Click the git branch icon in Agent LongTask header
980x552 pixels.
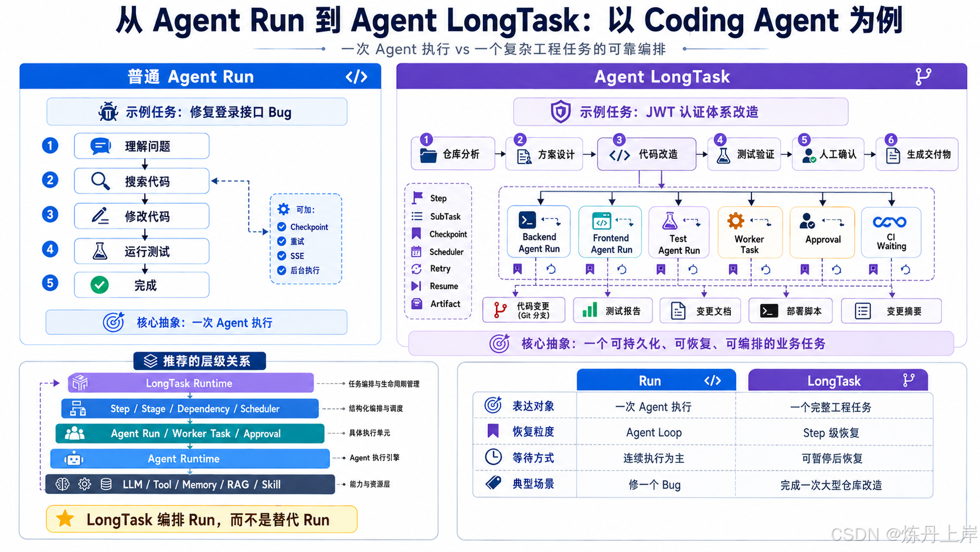click(x=923, y=77)
